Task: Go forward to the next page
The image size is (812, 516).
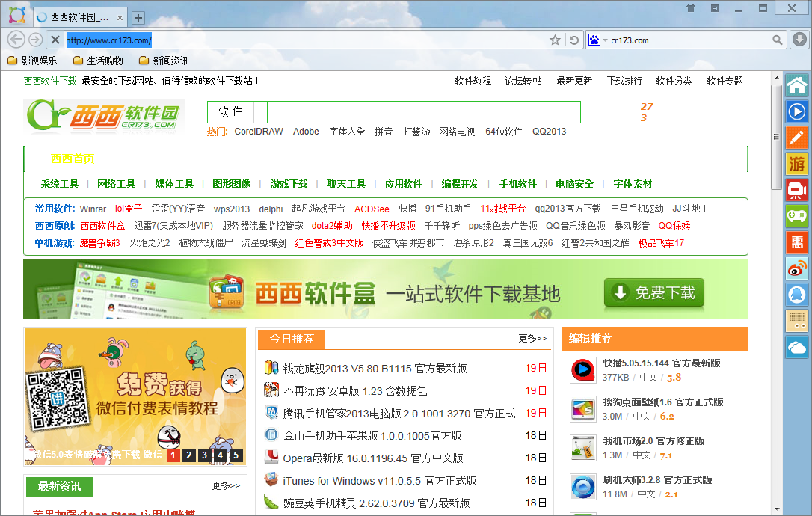Action: click(x=35, y=40)
